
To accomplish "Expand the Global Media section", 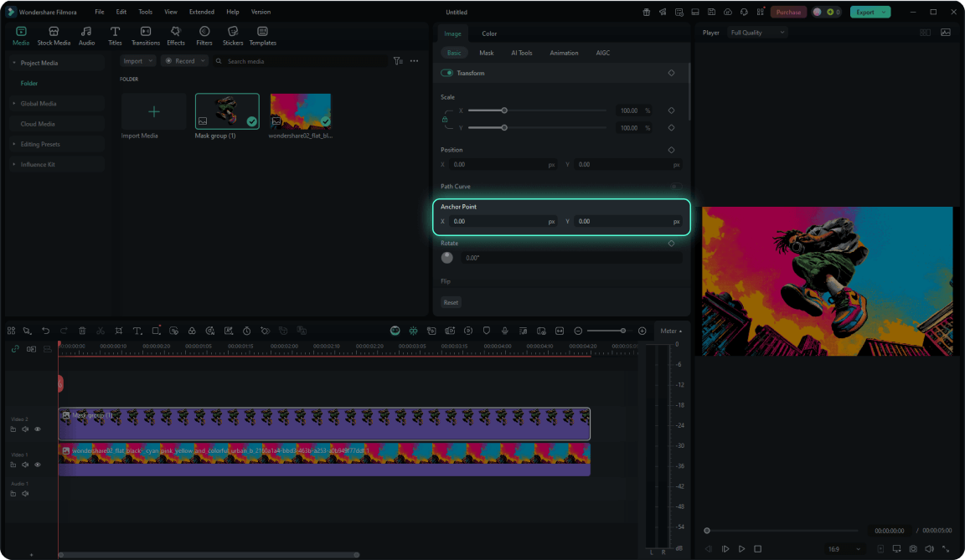I will [13, 103].
